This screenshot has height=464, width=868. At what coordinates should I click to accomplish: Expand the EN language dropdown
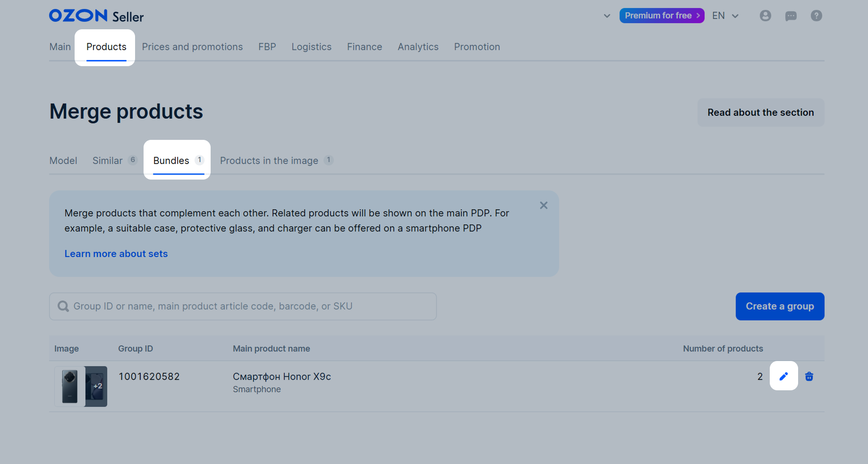725,16
